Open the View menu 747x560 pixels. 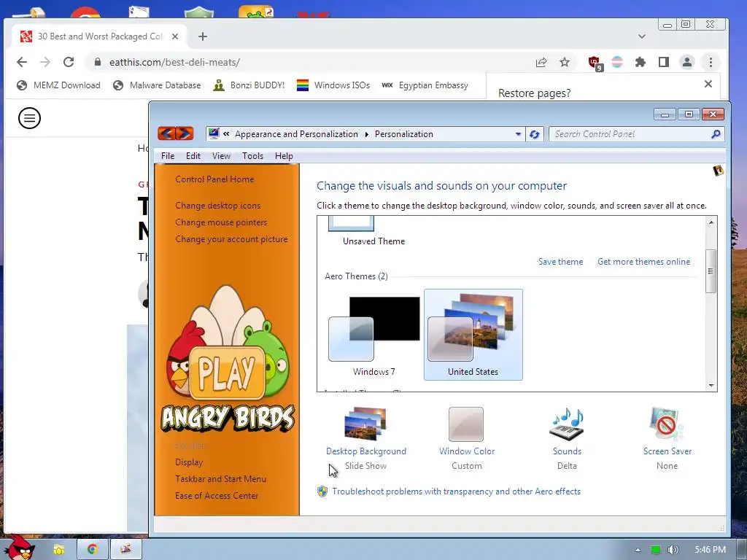click(x=221, y=156)
